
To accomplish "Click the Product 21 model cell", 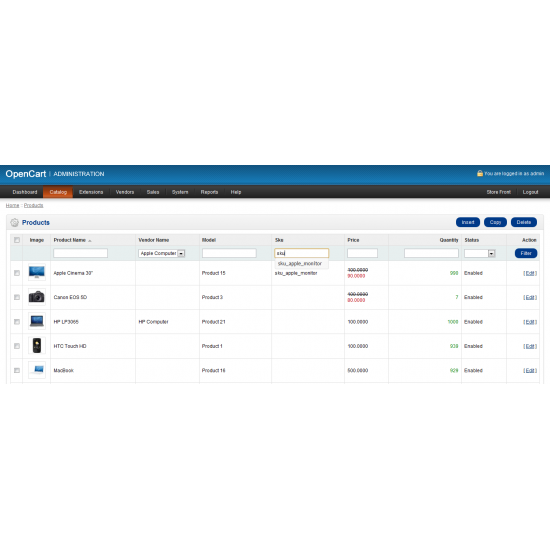I will pyautogui.click(x=213, y=322).
